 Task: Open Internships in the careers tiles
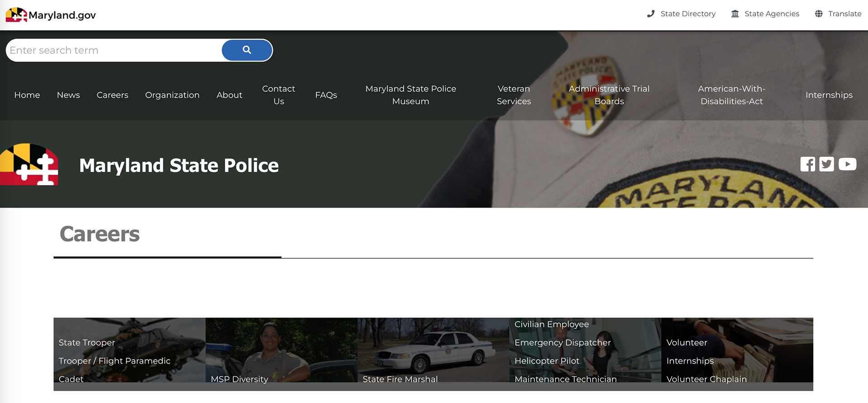point(690,360)
